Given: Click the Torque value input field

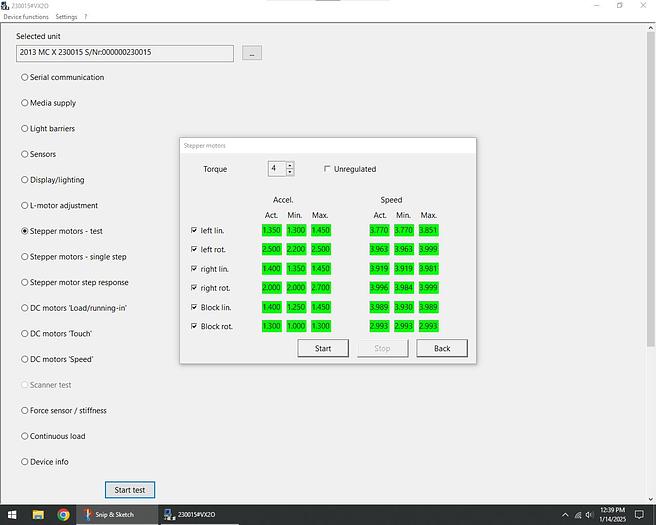Looking at the screenshot, I should 276,169.
